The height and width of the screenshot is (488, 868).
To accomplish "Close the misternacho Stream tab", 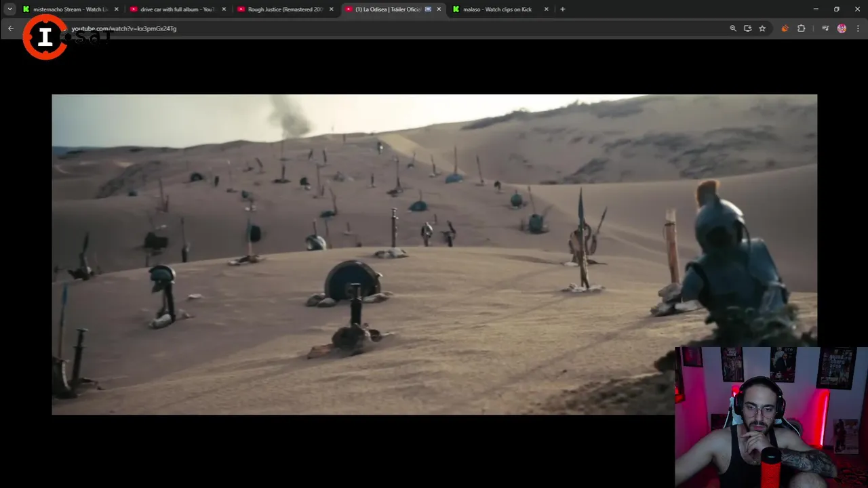I will point(116,9).
